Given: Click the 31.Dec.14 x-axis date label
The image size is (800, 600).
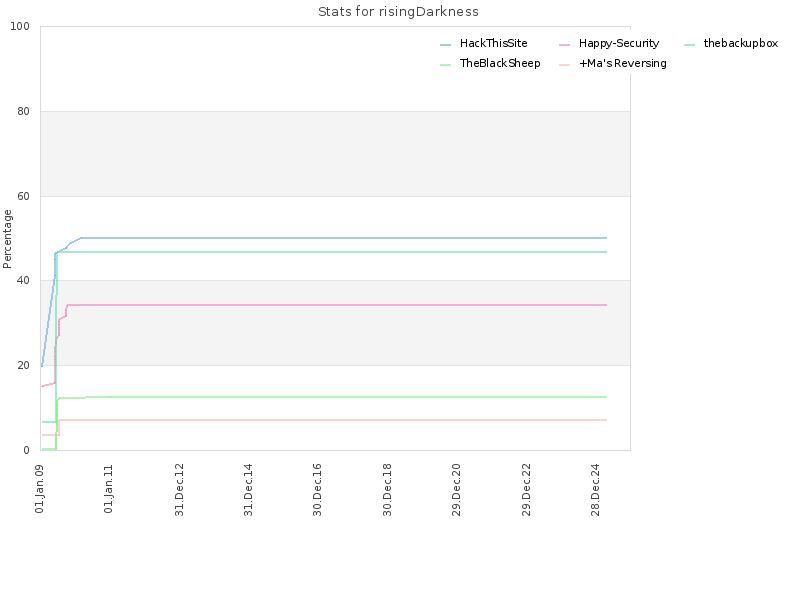Looking at the screenshot, I should (248, 489).
